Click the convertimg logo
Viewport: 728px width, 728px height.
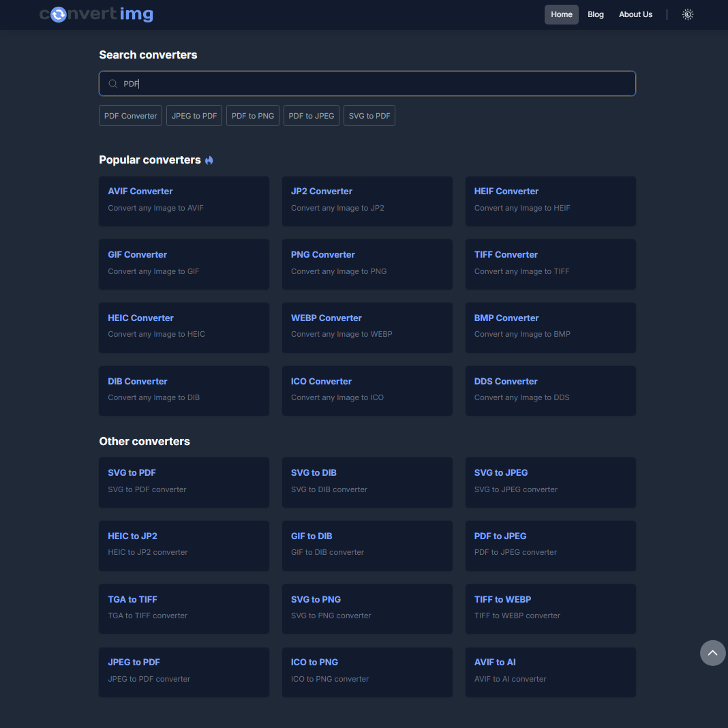click(x=95, y=14)
